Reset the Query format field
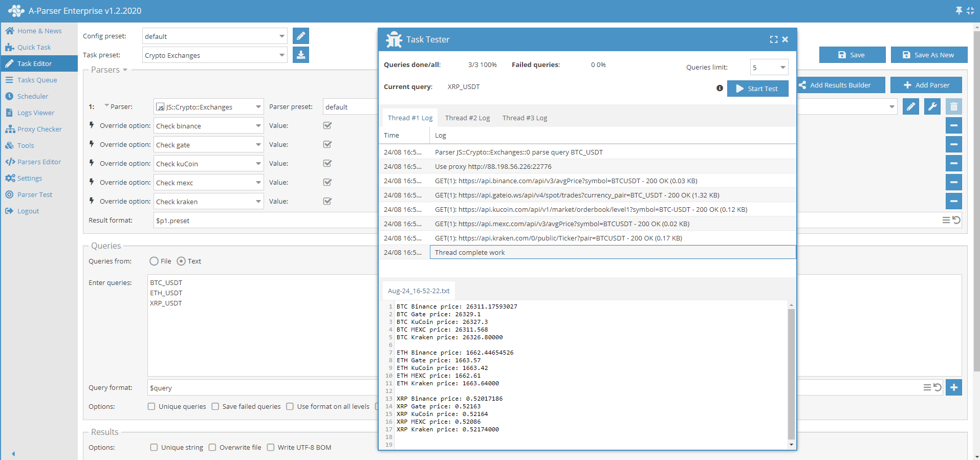 pyautogui.click(x=938, y=387)
